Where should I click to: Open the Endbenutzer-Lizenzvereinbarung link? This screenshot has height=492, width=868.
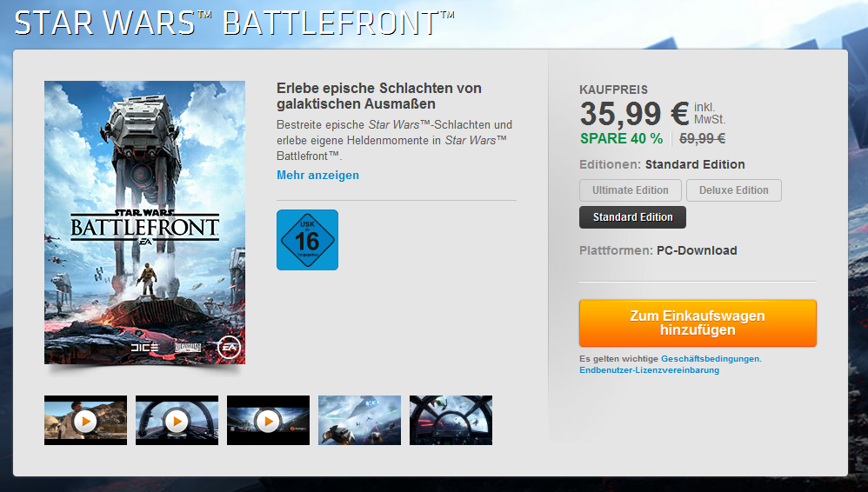pyautogui.click(x=650, y=370)
